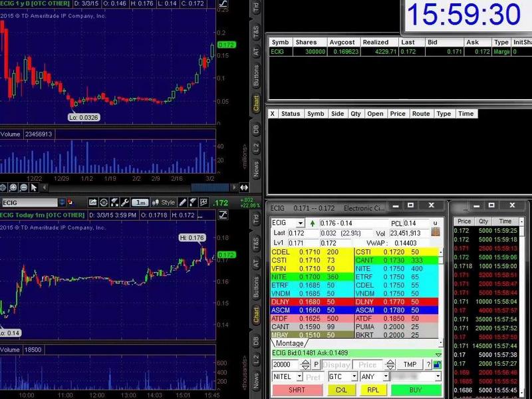532x399 pixels.
Task: Click the scroll-left arrow under daily chart
Action: (45, 188)
